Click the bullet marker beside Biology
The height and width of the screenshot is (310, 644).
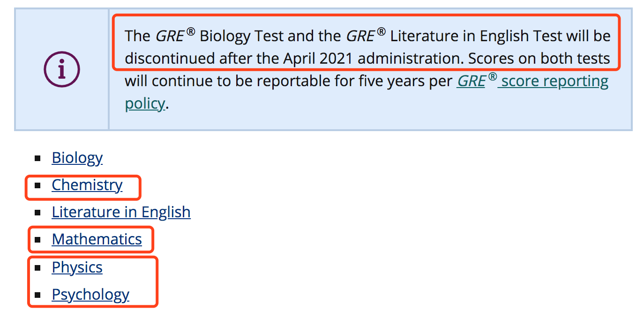[x=38, y=158]
